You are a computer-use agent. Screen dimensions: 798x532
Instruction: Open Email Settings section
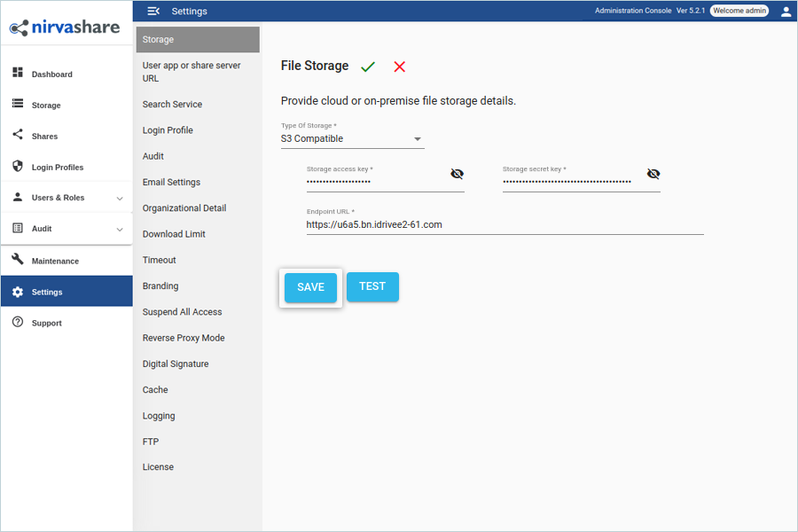click(x=171, y=183)
